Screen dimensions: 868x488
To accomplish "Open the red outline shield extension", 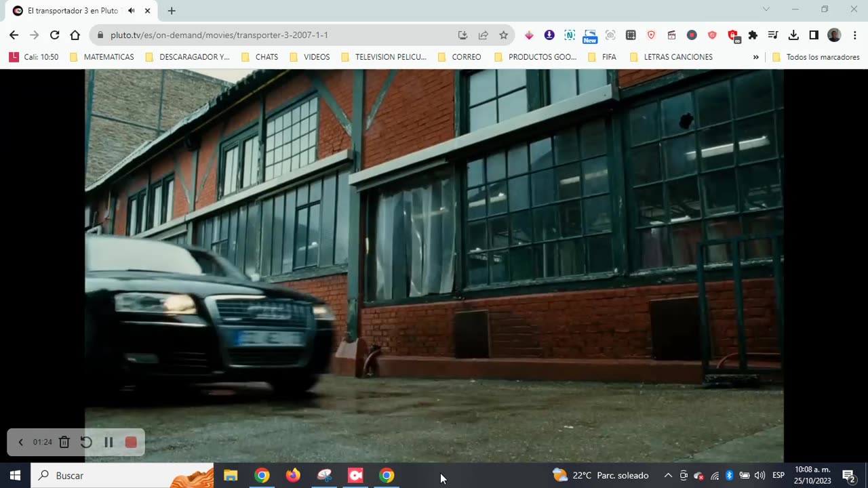I will 651,35.
